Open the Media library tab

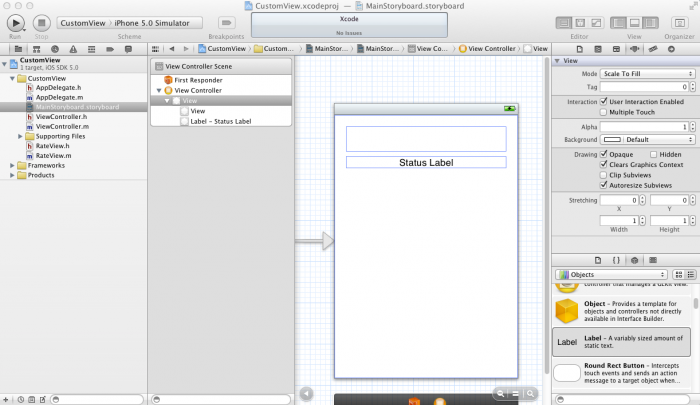click(x=653, y=260)
